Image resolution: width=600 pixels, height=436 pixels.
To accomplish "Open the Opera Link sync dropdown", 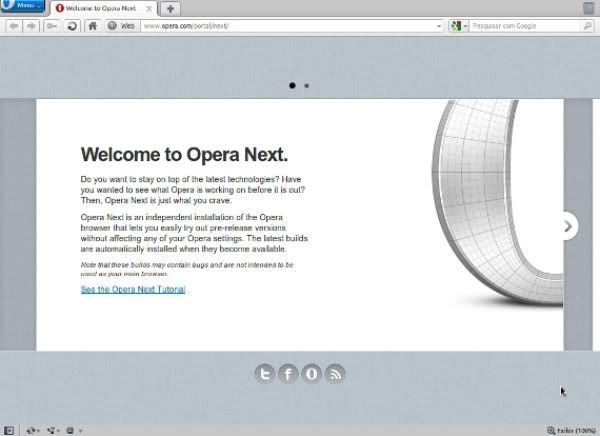I will (x=33, y=431).
